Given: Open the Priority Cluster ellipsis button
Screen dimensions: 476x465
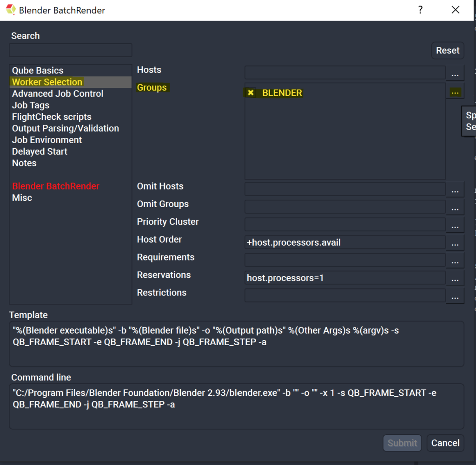Looking at the screenshot, I should point(455,225).
